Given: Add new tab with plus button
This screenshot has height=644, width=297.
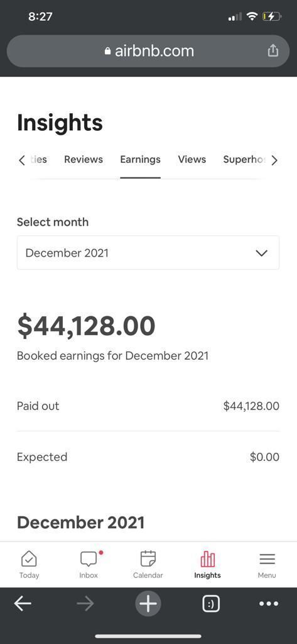Looking at the screenshot, I should pyautogui.click(x=148, y=604).
